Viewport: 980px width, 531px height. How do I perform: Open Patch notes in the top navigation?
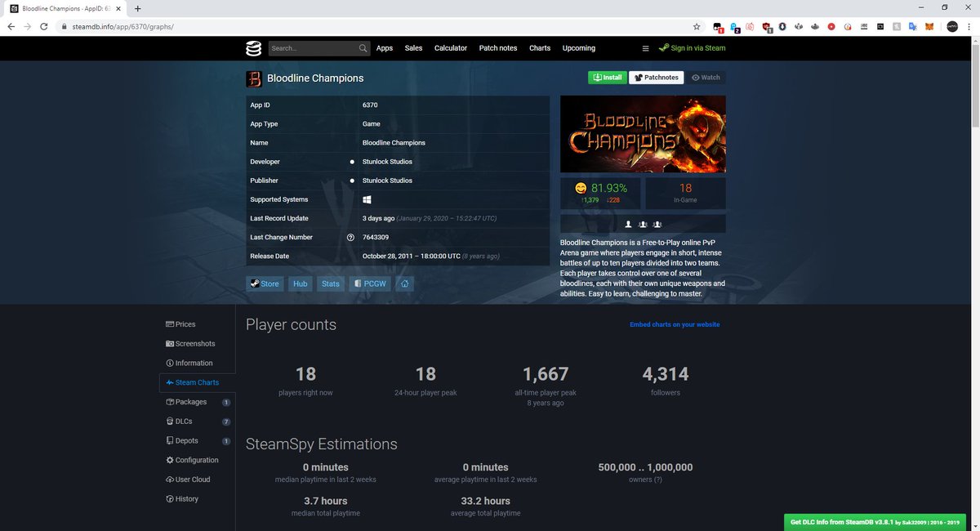tap(498, 48)
